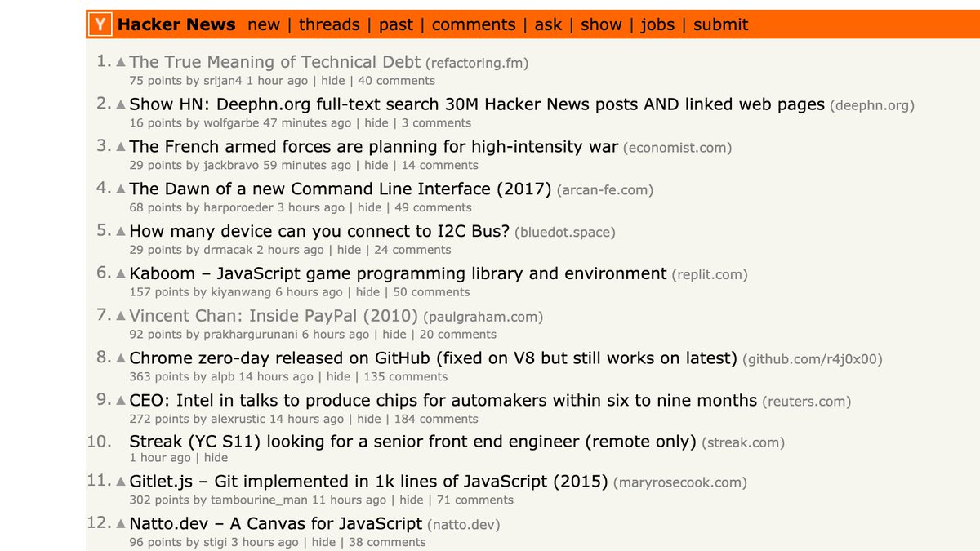The height and width of the screenshot is (551, 980).
Task: Open the Deephn.org full-text search story
Action: click(x=477, y=104)
